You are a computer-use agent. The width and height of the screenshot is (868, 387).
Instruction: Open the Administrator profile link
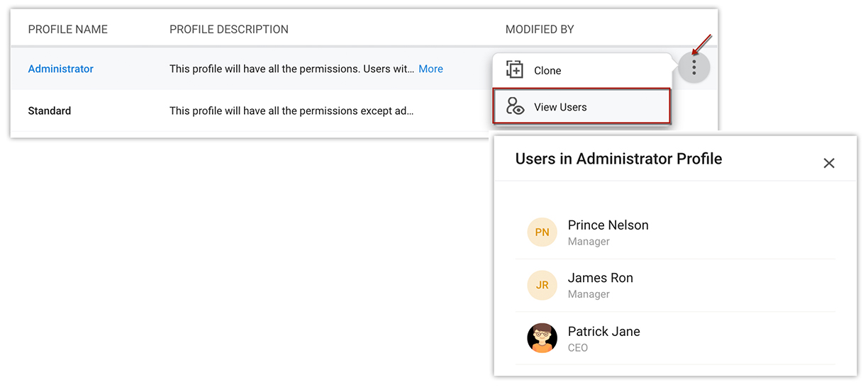61,69
